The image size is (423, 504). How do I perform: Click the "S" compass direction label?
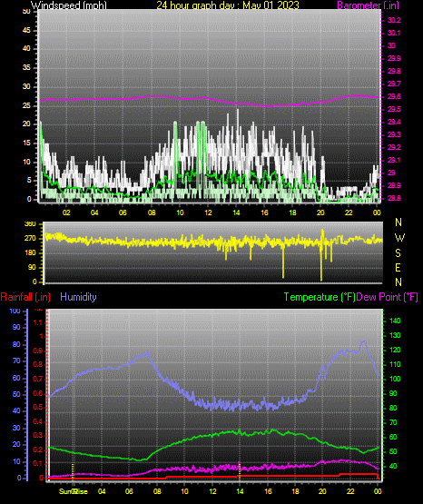pyautogui.click(x=398, y=253)
